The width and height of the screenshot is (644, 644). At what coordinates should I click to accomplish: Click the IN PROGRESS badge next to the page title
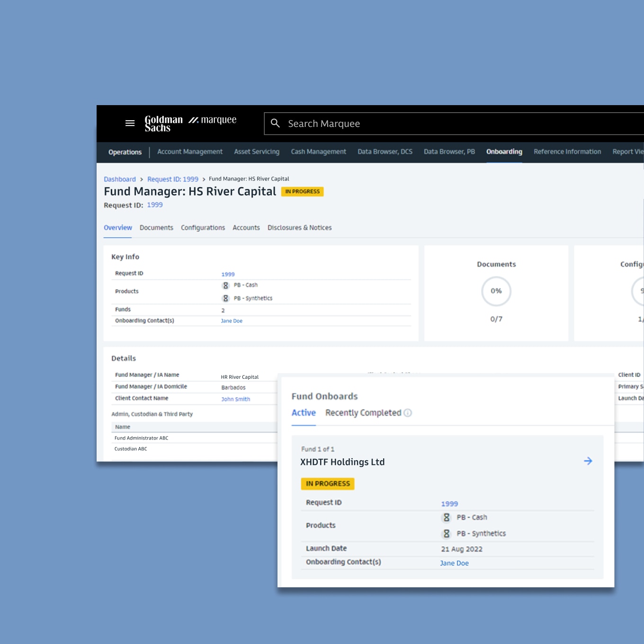pos(303,191)
